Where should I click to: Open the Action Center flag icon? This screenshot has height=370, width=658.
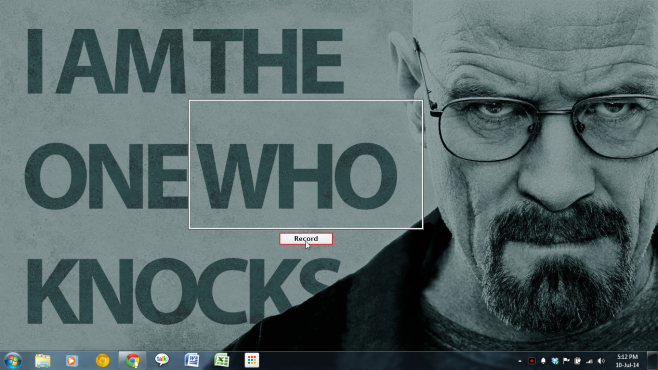(x=566, y=361)
